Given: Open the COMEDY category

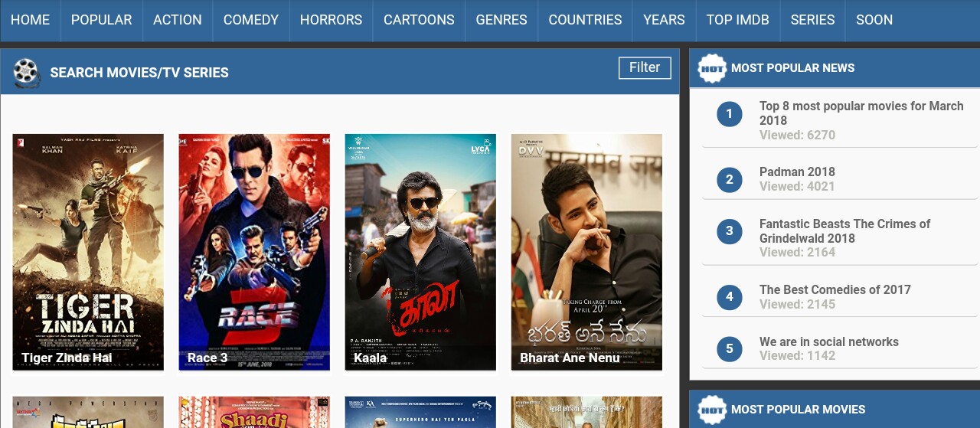Looking at the screenshot, I should [251, 20].
